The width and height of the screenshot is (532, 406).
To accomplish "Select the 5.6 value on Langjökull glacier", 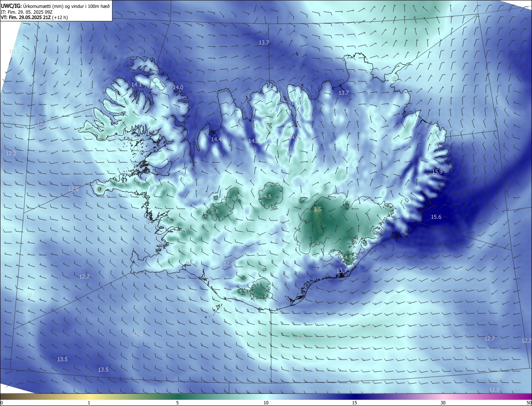I will (x=215, y=211).
